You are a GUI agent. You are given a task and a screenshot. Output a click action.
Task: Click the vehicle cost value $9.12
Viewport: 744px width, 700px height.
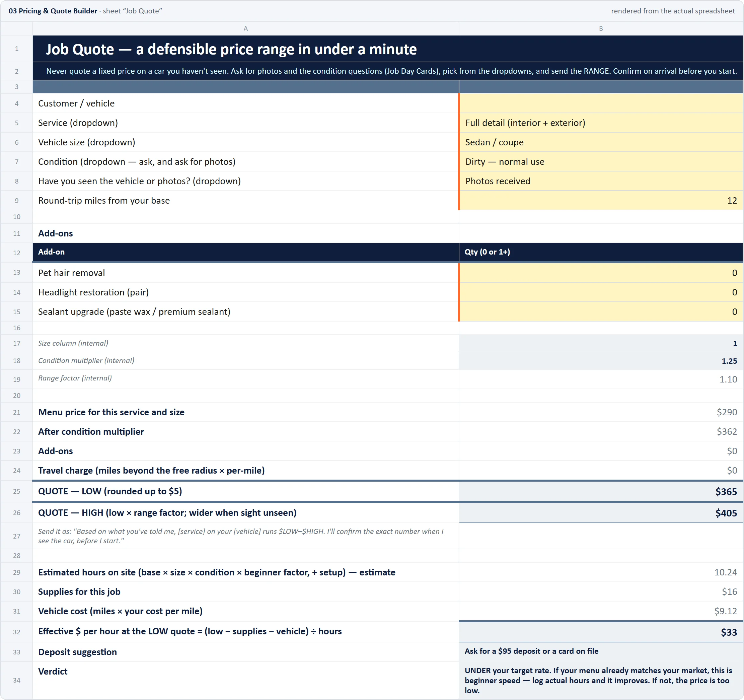click(726, 612)
